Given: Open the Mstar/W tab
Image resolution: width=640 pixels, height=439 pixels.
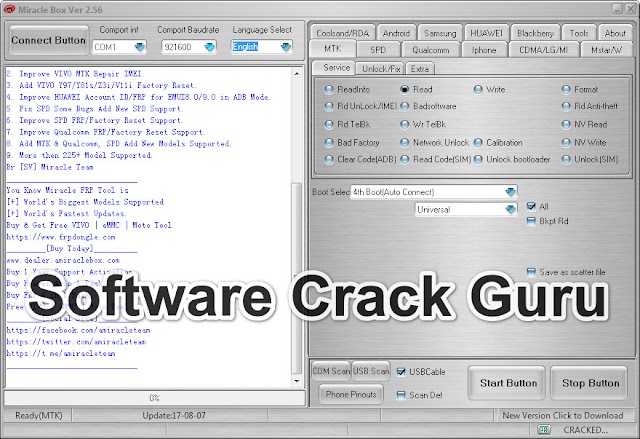Looking at the screenshot, I should pos(607,50).
